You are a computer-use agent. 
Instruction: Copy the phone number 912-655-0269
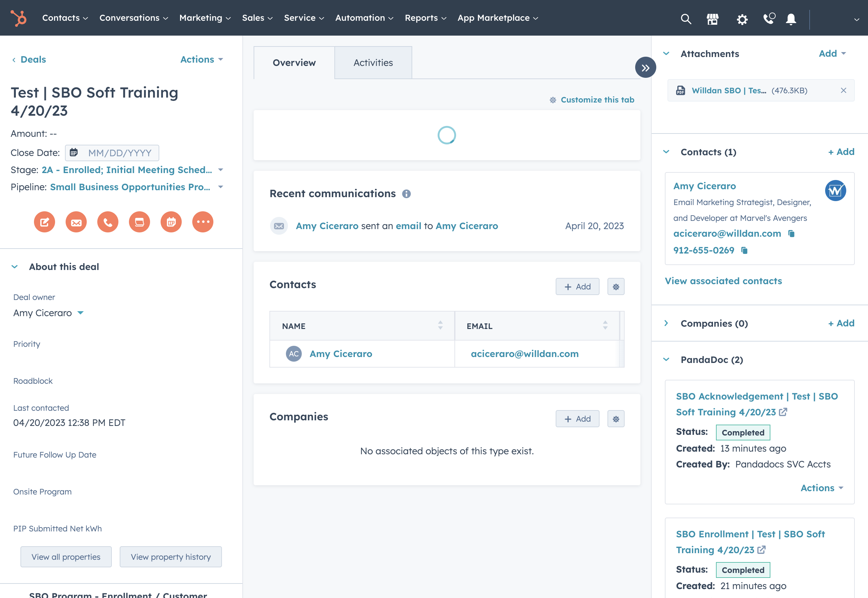pos(744,250)
